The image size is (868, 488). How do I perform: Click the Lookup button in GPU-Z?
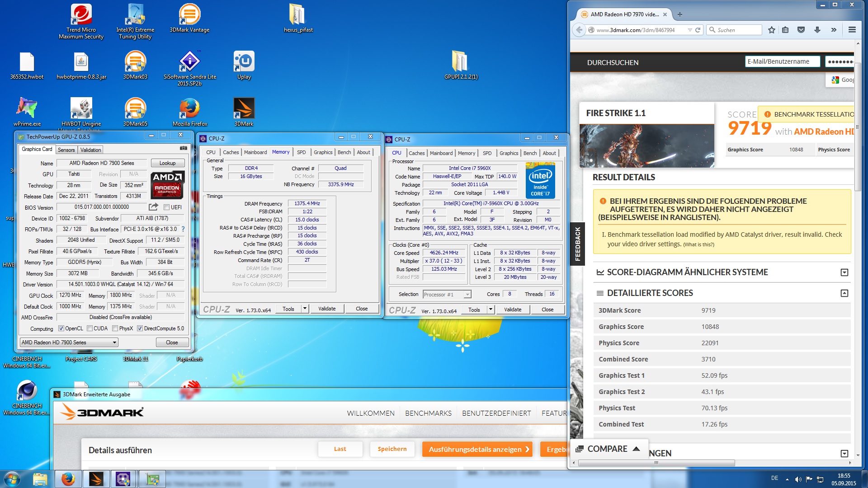coord(167,163)
